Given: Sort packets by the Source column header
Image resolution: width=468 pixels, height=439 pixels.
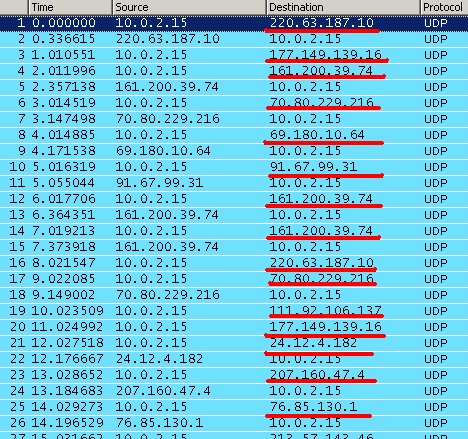Looking at the screenshot, I should tap(189, 7).
